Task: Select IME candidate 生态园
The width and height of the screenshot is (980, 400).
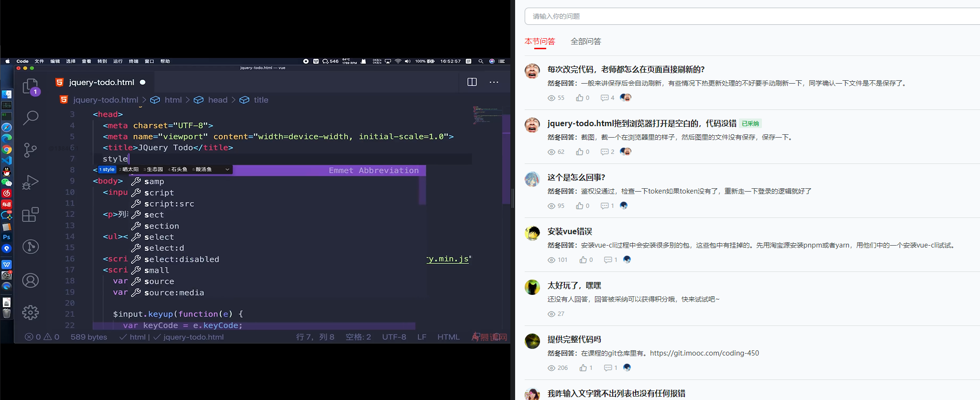Action: point(154,169)
